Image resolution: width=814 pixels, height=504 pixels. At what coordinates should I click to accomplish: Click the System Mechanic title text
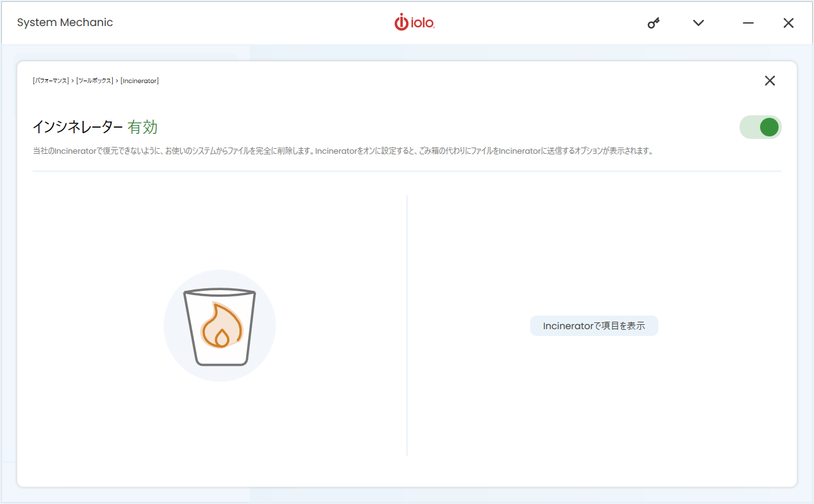click(65, 23)
